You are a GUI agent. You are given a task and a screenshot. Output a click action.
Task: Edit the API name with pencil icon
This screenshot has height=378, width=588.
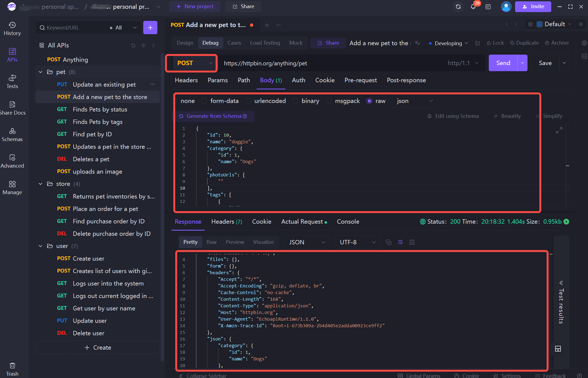(417, 43)
